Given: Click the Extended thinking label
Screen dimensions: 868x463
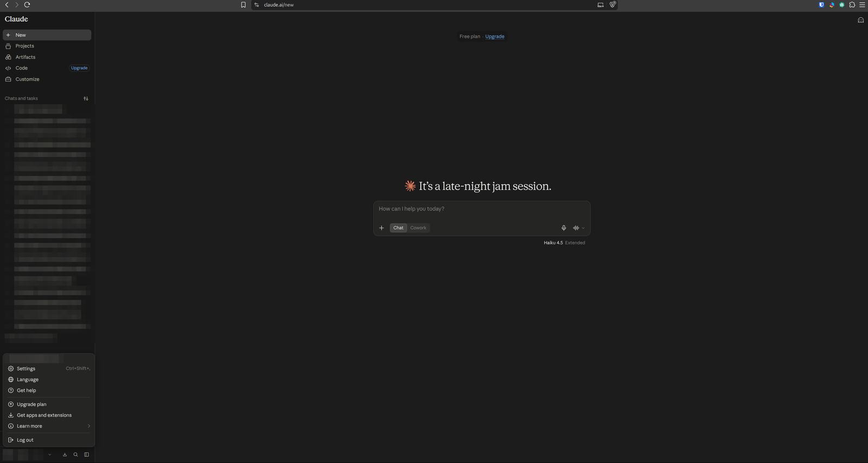Looking at the screenshot, I should click(x=575, y=243).
